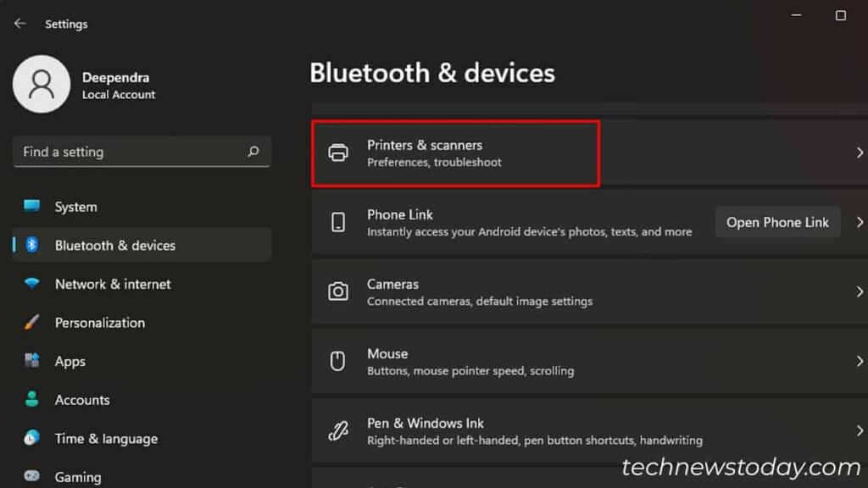
Task: Click the Bluetooth icon in the sidebar
Action: point(32,245)
